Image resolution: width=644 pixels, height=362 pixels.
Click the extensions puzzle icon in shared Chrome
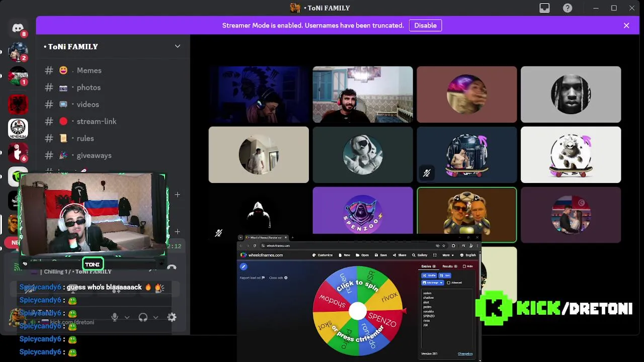click(453, 245)
